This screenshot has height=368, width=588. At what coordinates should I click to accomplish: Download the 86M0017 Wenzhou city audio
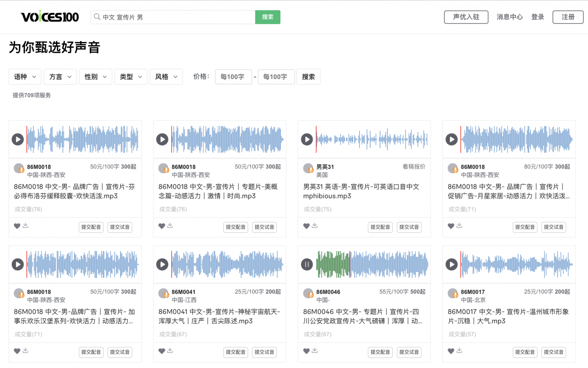459,351
